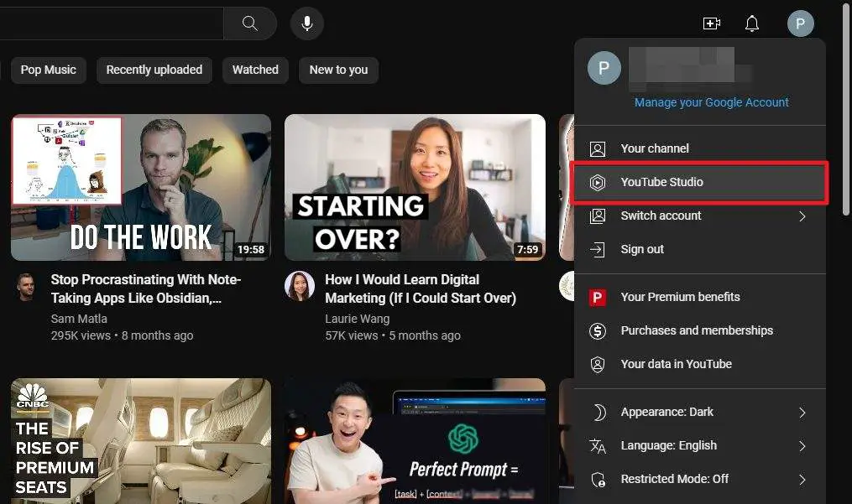Expand the Restricted Mode submenu chevron
This screenshot has width=852, height=504.
tap(802, 480)
